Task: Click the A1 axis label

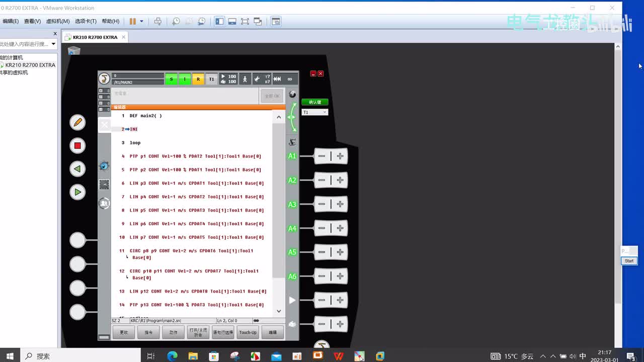Action: (x=292, y=156)
